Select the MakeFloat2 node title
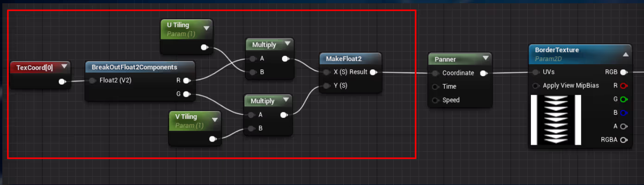 click(344, 59)
